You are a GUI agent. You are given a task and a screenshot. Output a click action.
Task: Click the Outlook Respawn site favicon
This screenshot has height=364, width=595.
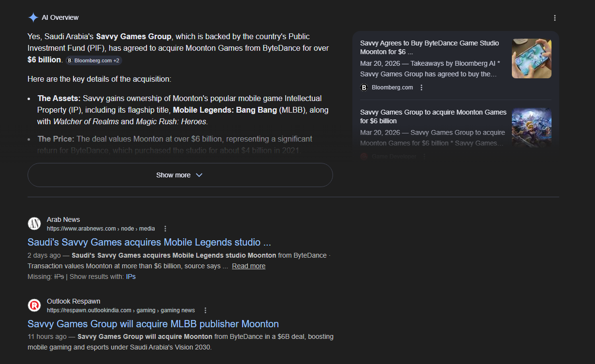(34, 305)
